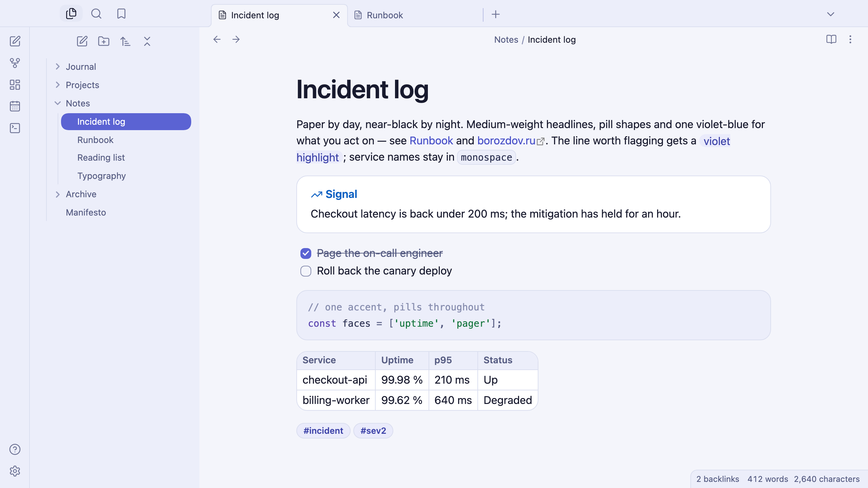Click Notes in the breadcrumb path

pos(506,40)
